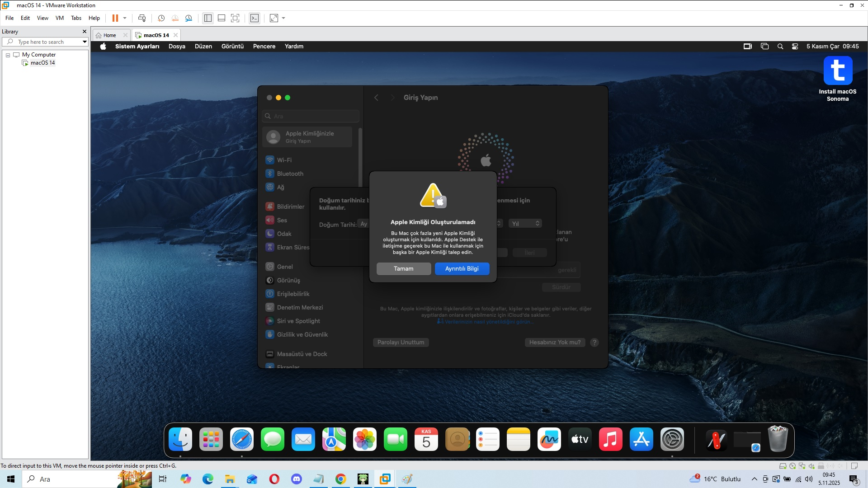This screenshot has width=868, height=488.
Task: Click System Settings icon in the dock
Action: click(672, 439)
